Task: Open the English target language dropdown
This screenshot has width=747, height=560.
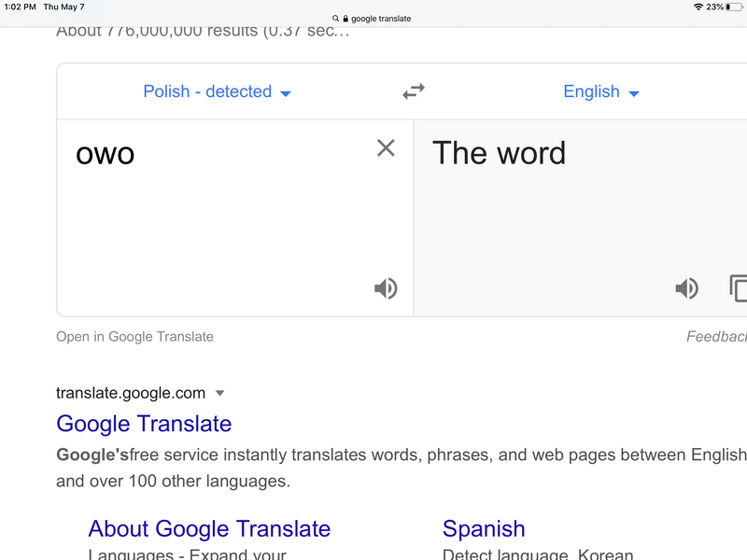Action: coord(600,91)
